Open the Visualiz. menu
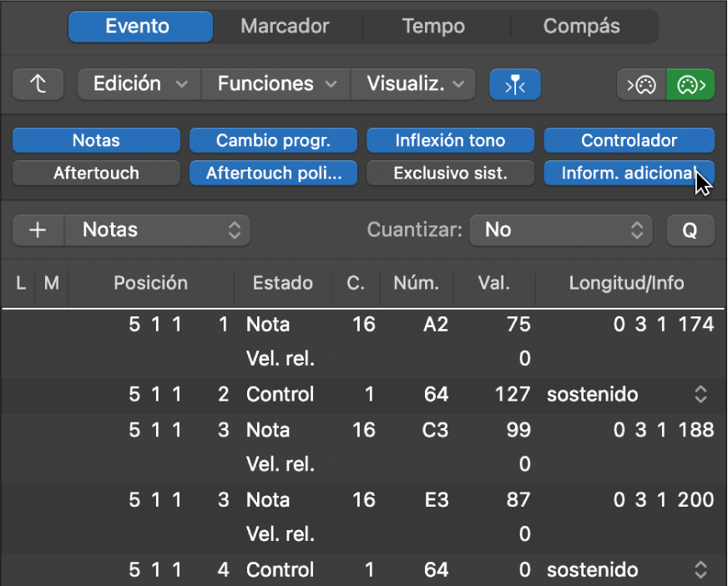The height and width of the screenshot is (586, 728). point(412,83)
